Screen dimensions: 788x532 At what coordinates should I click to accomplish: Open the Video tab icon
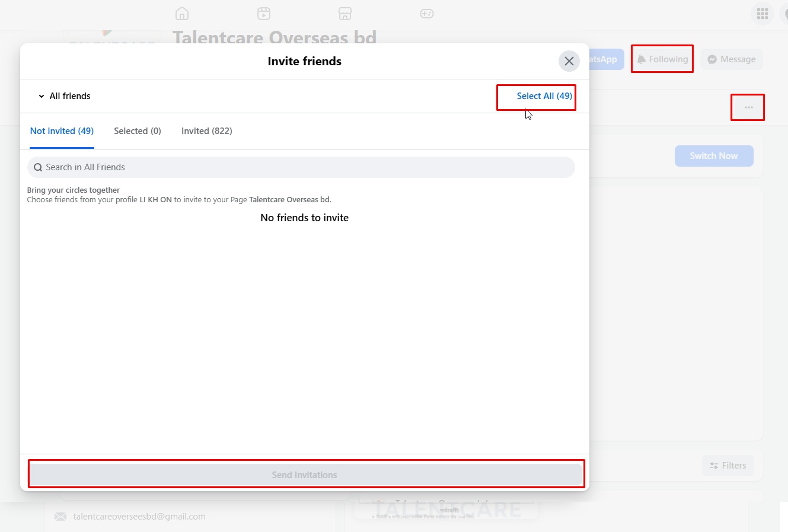[264, 14]
